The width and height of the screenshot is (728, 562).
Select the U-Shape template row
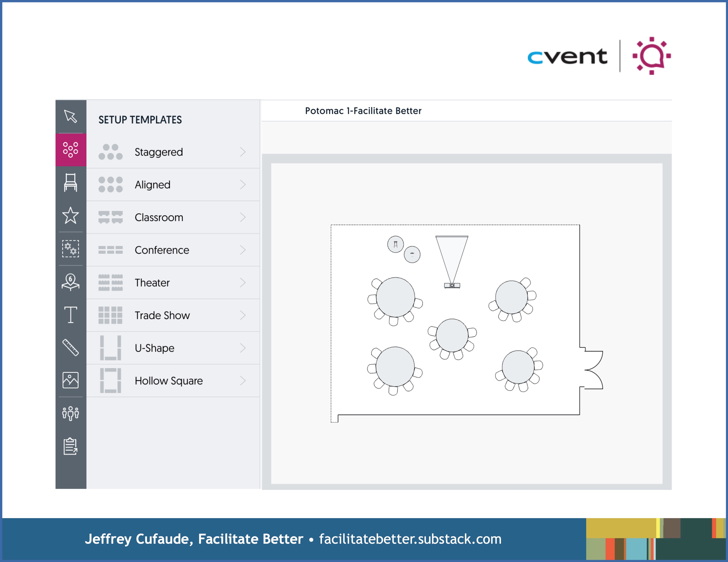tap(154, 348)
